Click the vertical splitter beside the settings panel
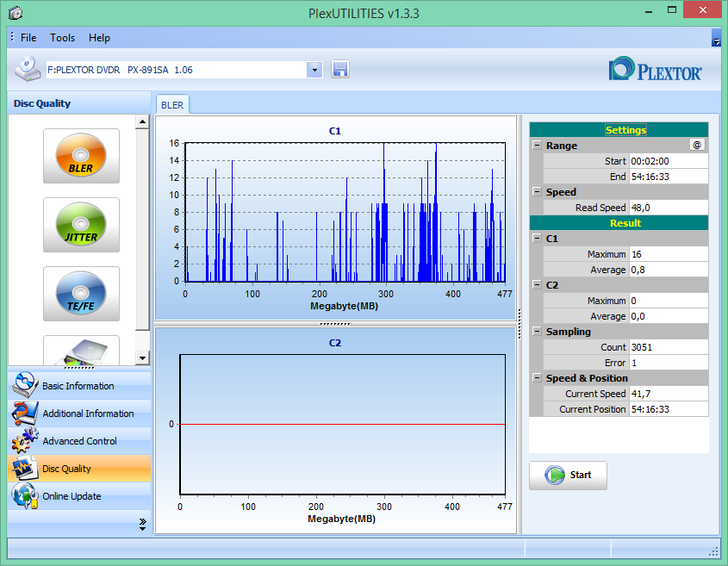The width and height of the screenshot is (728, 566). pyautogui.click(x=519, y=324)
